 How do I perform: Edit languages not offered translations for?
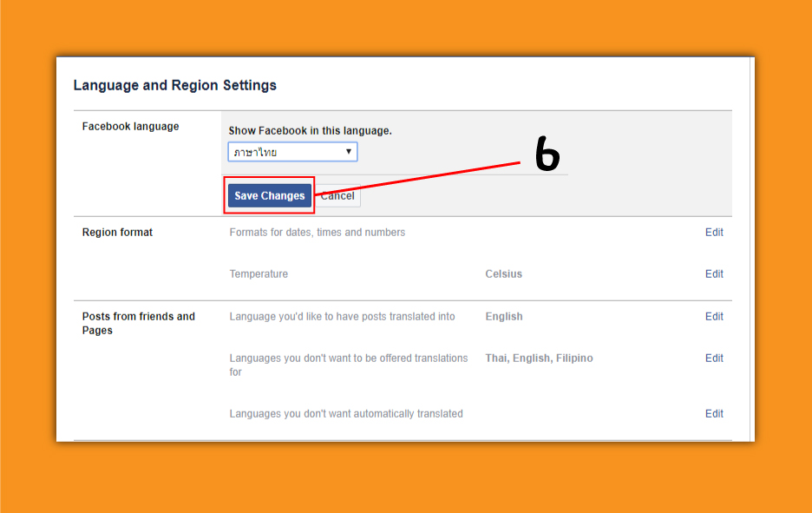[x=714, y=358]
